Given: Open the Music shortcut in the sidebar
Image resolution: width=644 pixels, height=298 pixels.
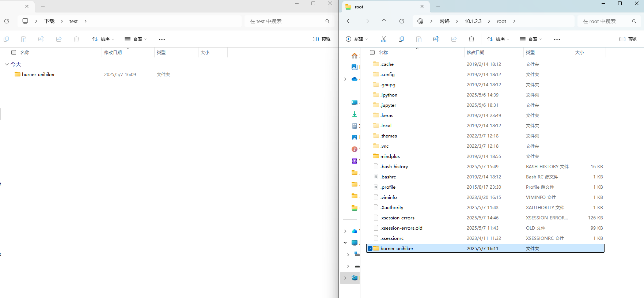Looking at the screenshot, I should click(355, 149).
